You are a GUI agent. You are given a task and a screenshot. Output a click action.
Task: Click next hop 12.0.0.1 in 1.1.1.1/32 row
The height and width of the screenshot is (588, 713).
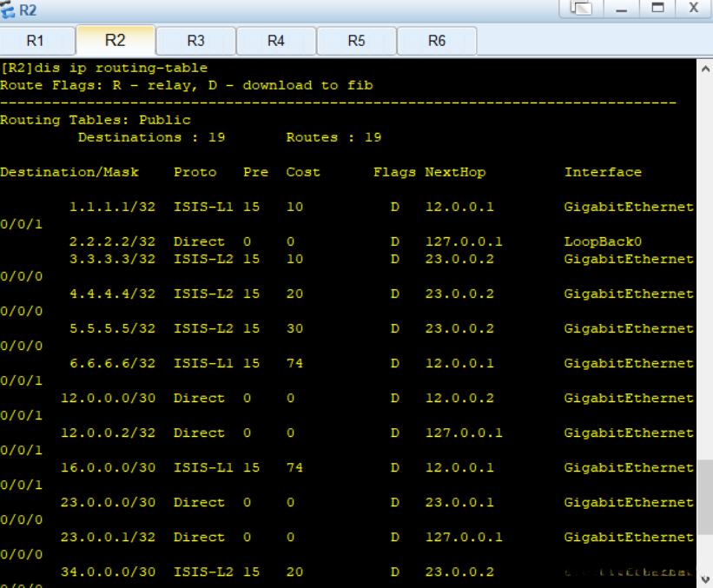pos(459,207)
